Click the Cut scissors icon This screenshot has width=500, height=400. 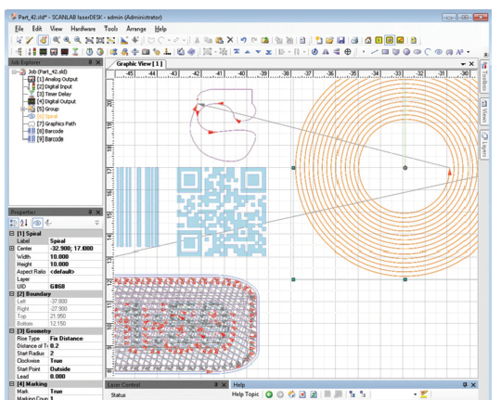point(197,40)
